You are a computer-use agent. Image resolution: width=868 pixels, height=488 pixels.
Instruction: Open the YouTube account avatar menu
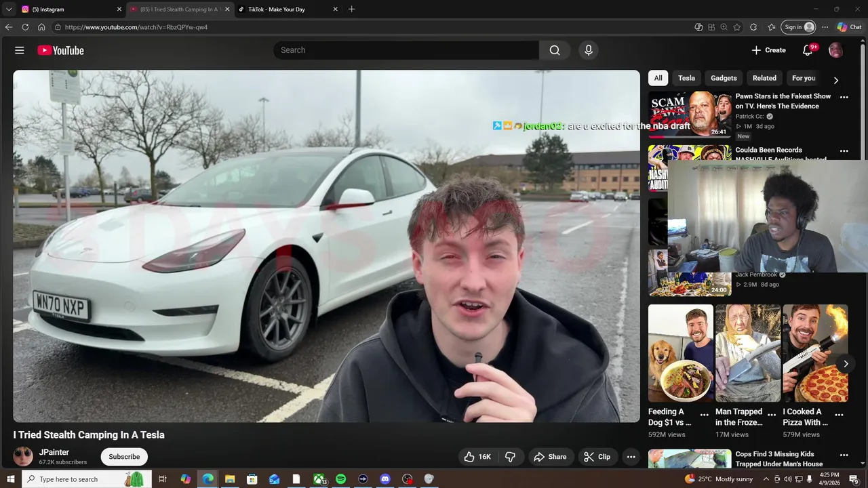pos(835,50)
